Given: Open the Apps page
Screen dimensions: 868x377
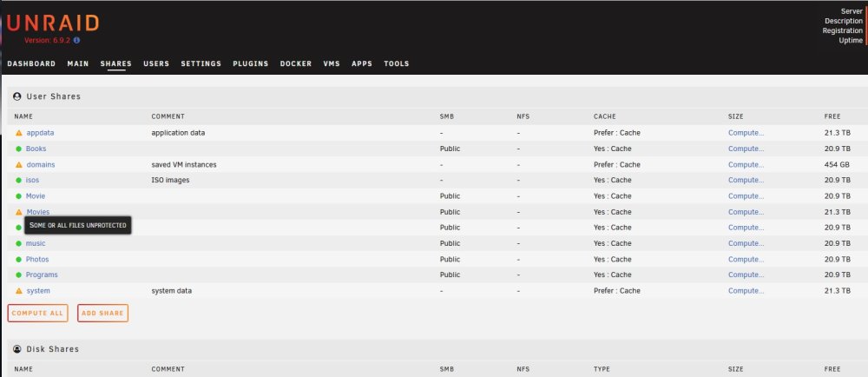Looking at the screenshot, I should click(x=362, y=63).
